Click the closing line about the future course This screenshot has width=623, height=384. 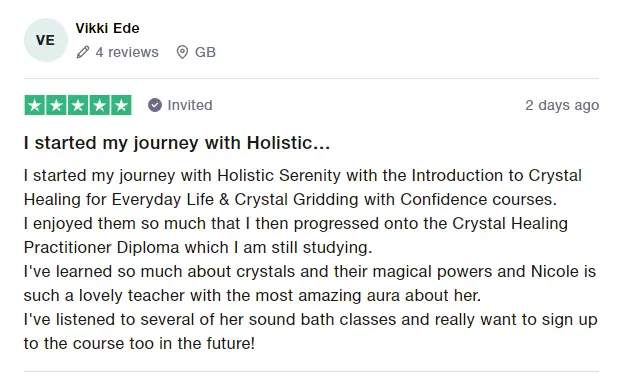[139, 343]
